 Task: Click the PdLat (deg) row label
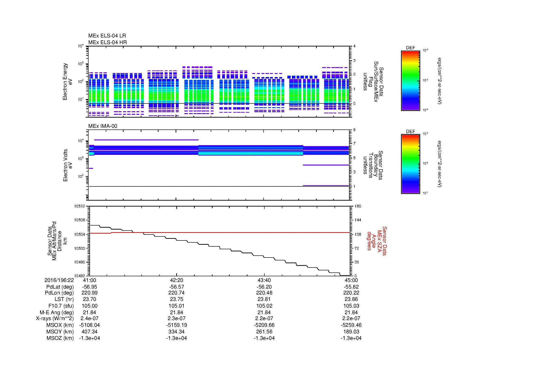click(60, 287)
